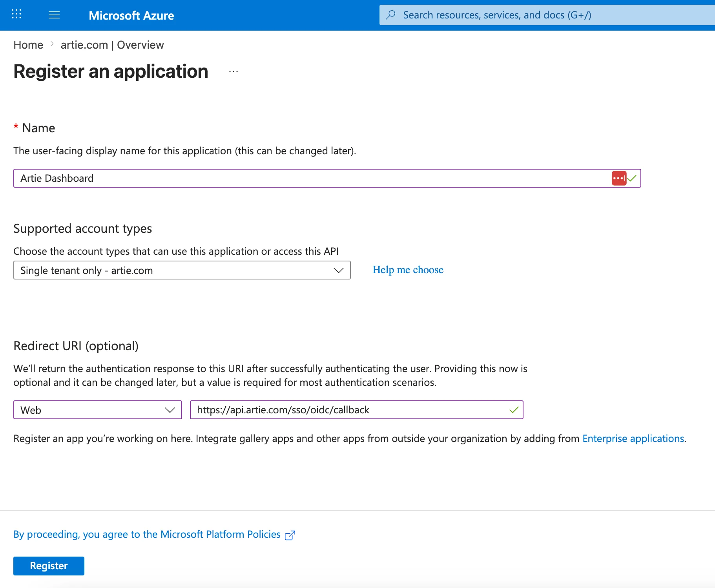Expand the Single tenant only account type dropdown
The width and height of the screenshot is (715, 588).
pos(182,270)
